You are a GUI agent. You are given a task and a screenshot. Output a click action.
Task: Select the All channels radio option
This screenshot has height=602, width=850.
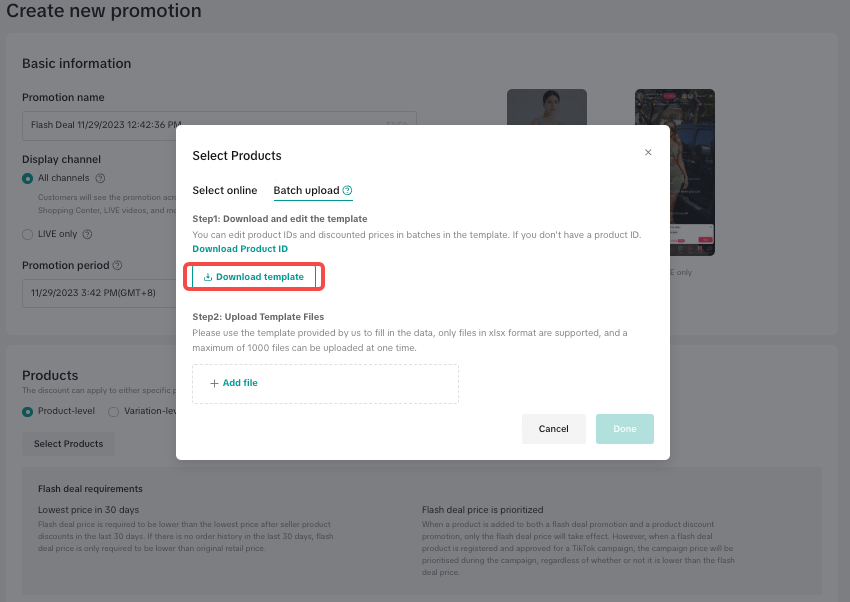pos(28,178)
